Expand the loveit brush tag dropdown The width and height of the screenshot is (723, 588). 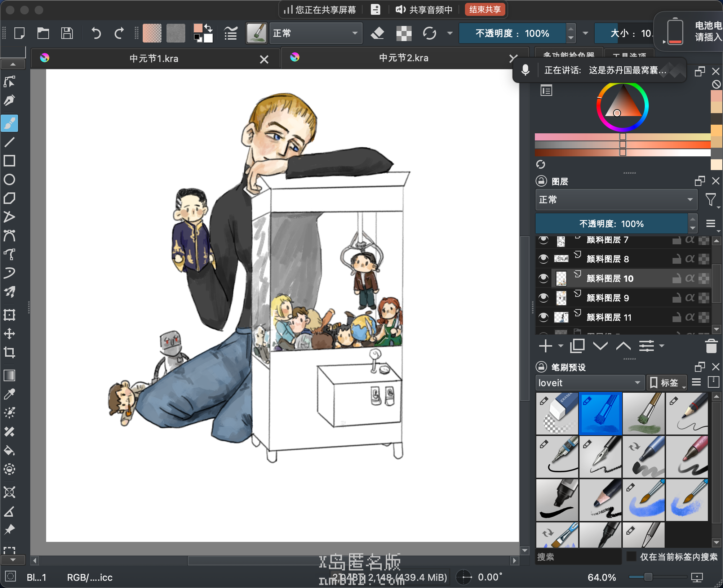[589, 383]
